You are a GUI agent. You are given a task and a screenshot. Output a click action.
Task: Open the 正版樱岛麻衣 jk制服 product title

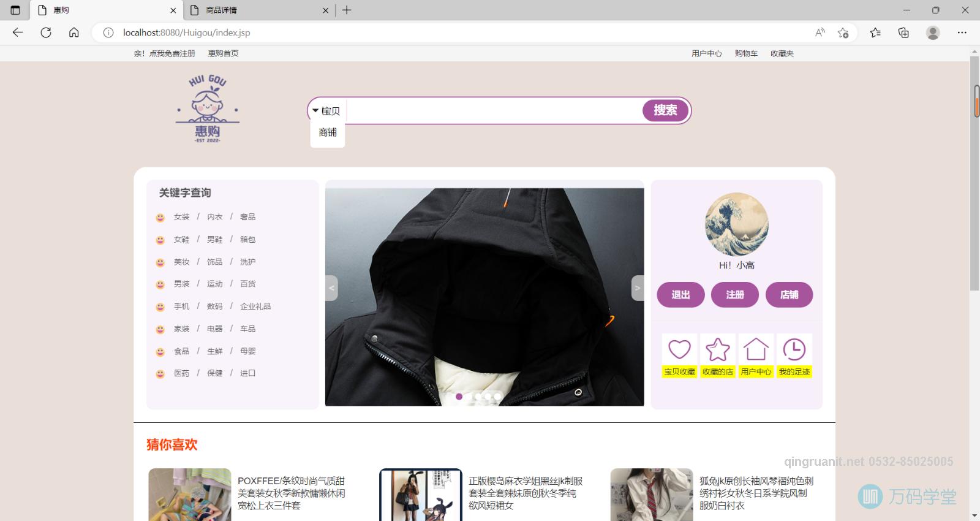pos(526,493)
